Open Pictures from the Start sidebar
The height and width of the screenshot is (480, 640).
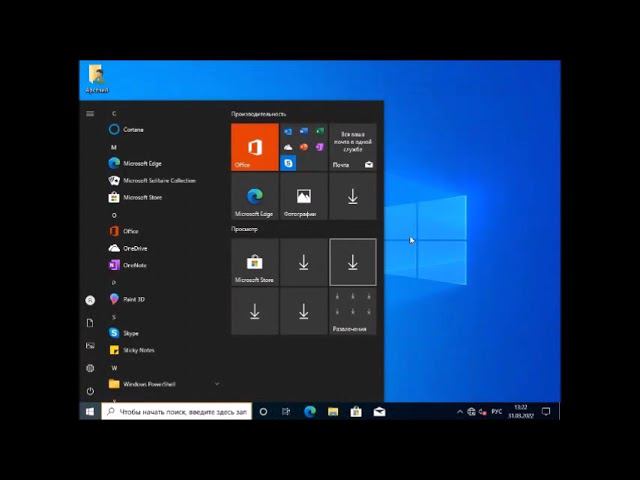point(90,346)
